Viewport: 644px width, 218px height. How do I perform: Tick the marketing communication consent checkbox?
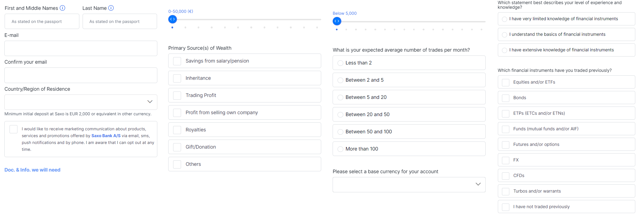click(x=13, y=129)
